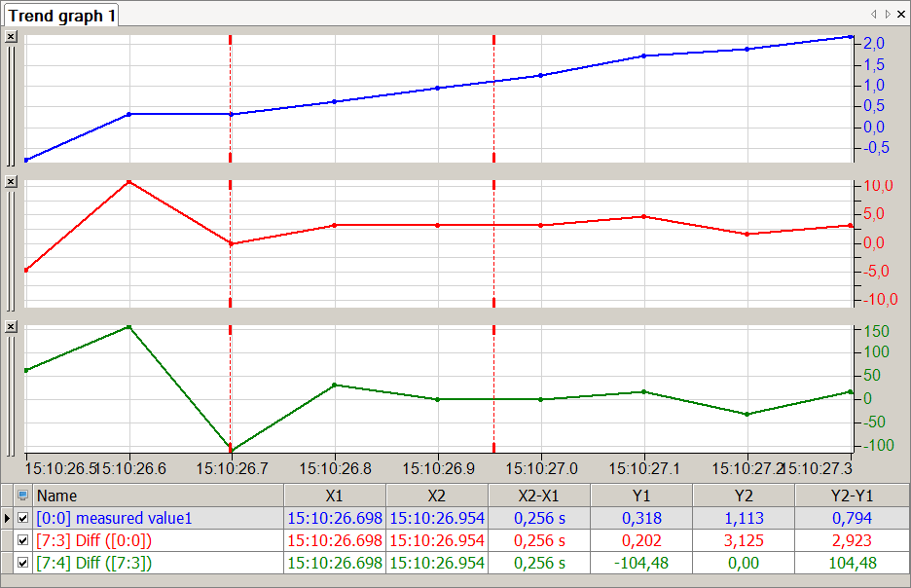The image size is (911, 588).
Task: Click the Y1 column header
Action: click(641, 496)
